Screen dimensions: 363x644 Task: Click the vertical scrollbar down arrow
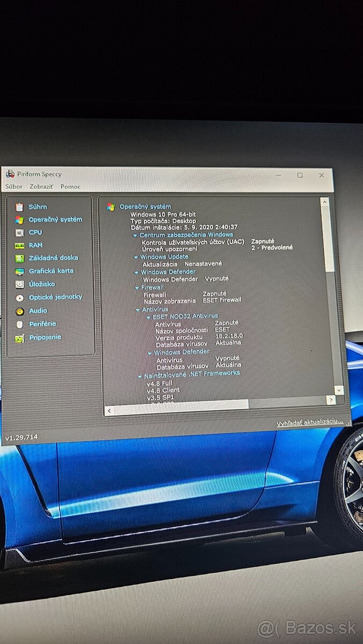click(x=339, y=390)
